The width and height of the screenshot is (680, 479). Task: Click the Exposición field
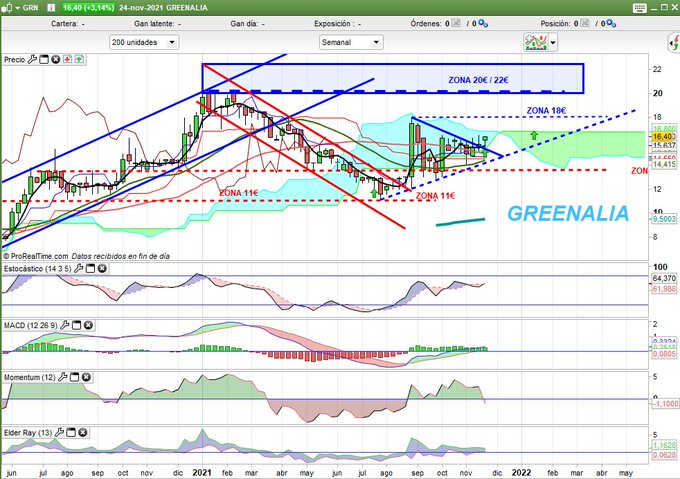337,24
